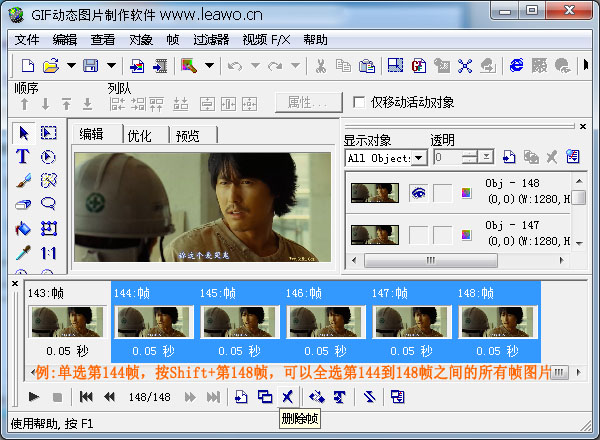The width and height of the screenshot is (600, 440).
Task: Open the 'All Object' display dropdown
Action: [419, 158]
